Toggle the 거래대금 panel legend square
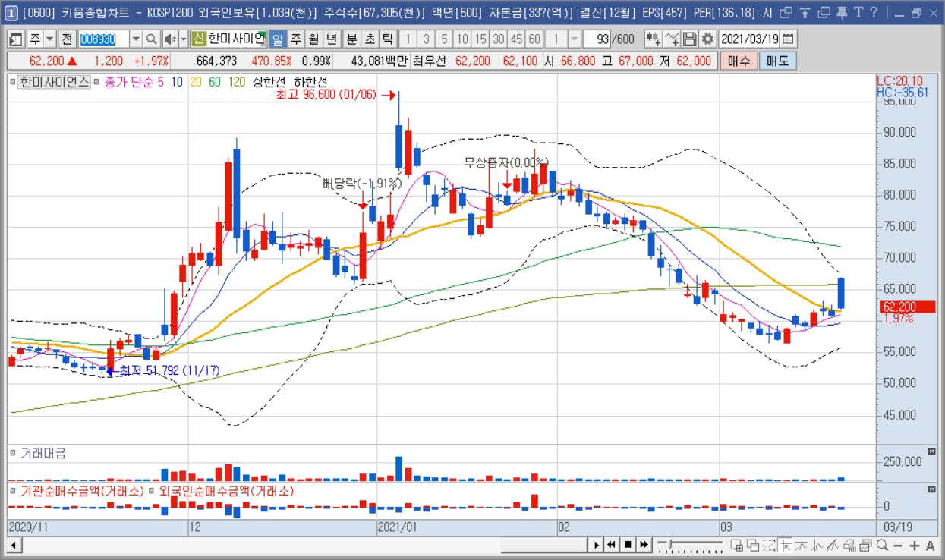The height and width of the screenshot is (560, 945). click(x=13, y=453)
